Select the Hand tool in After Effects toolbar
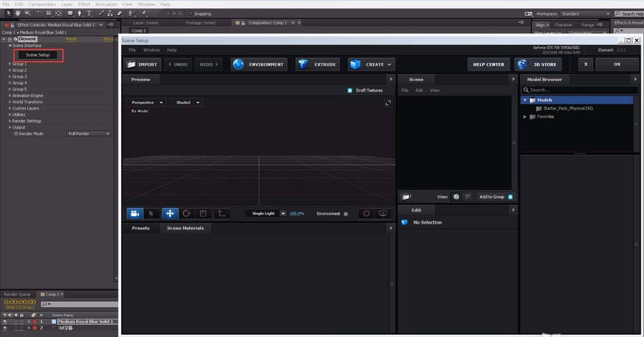 [x=17, y=13]
